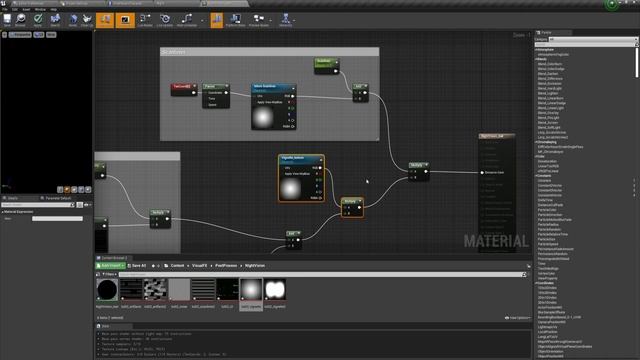This screenshot has height=360, width=640.
Task: Click the Home toolbar icon
Action: [x=73, y=20]
